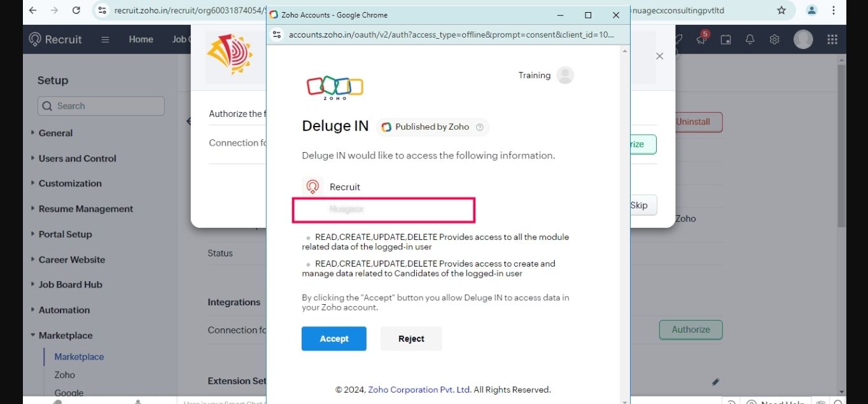This screenshot has height=404, width=868.
Task: Click the Training account avatar
Action: tap(565, 75)
